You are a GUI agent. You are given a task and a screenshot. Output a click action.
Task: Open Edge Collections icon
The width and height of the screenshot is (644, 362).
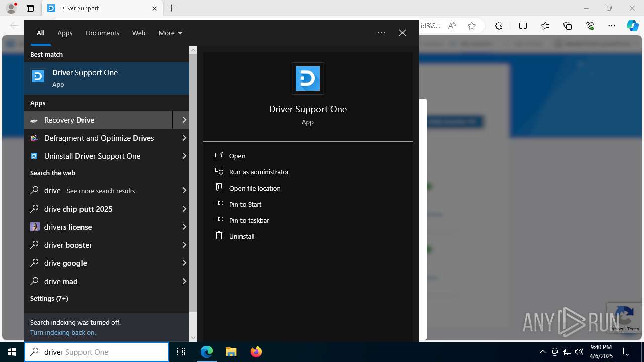pyautogui.click(x=568, y=26)
